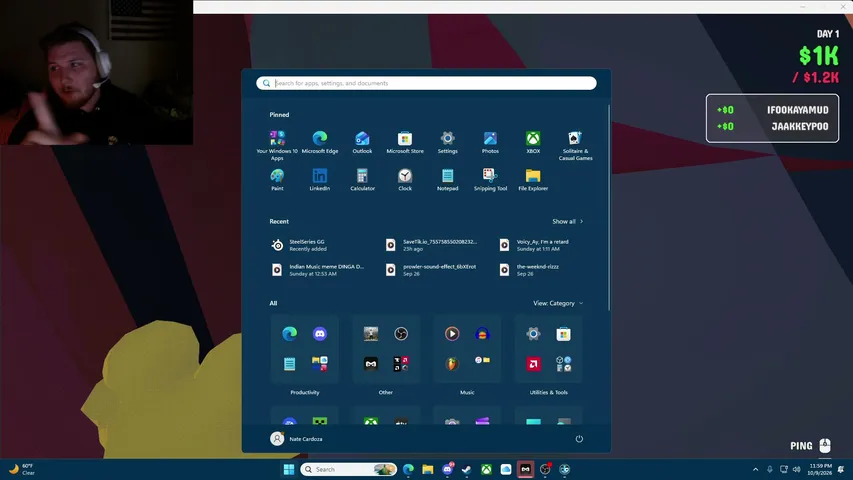The width and height of the screenshot is (853, 480).
Task: Open pinned Settings app
Action: click(447, 142)
